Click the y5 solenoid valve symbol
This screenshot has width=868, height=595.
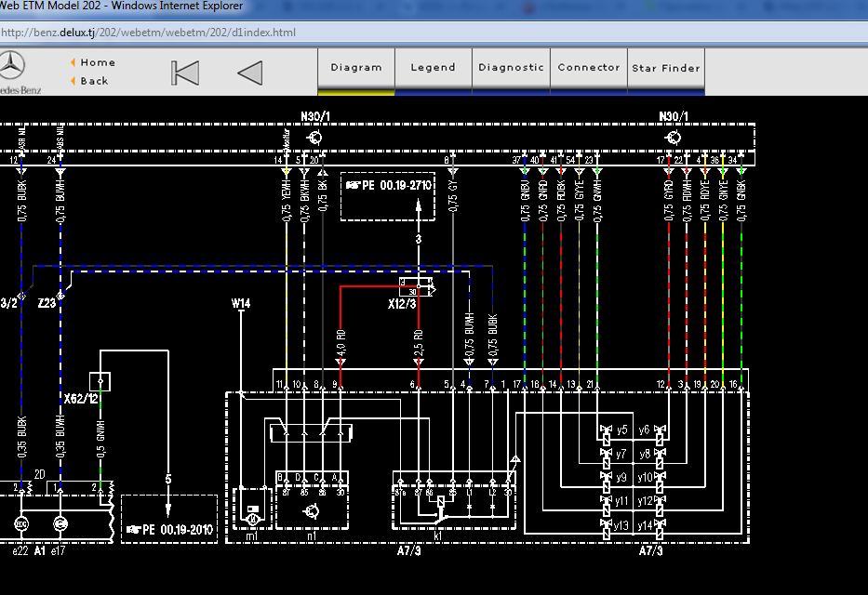(x=606, y=430)
